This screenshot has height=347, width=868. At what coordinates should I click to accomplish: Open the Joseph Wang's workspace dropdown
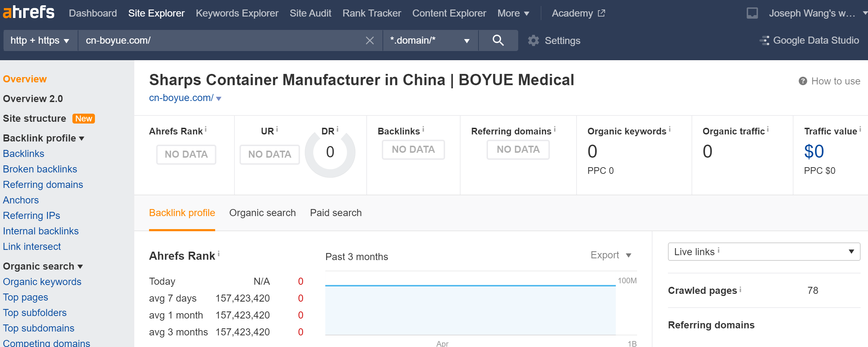point(818,13)
